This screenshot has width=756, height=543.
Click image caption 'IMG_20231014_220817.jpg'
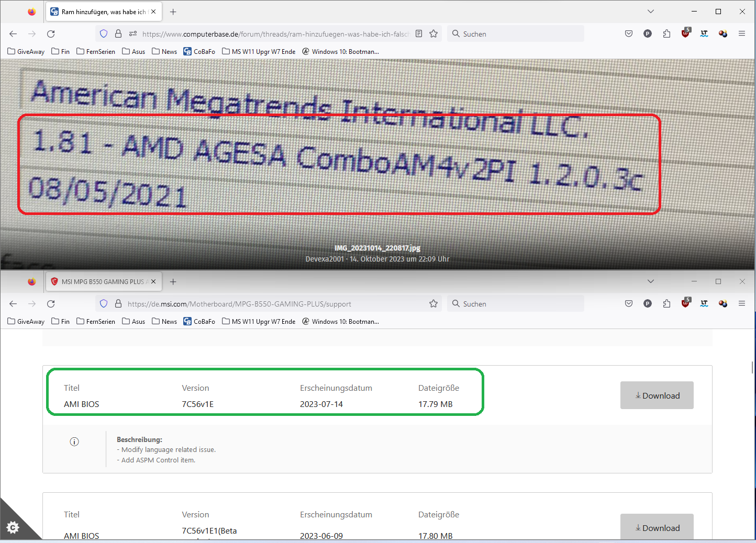tap(377, 248)
